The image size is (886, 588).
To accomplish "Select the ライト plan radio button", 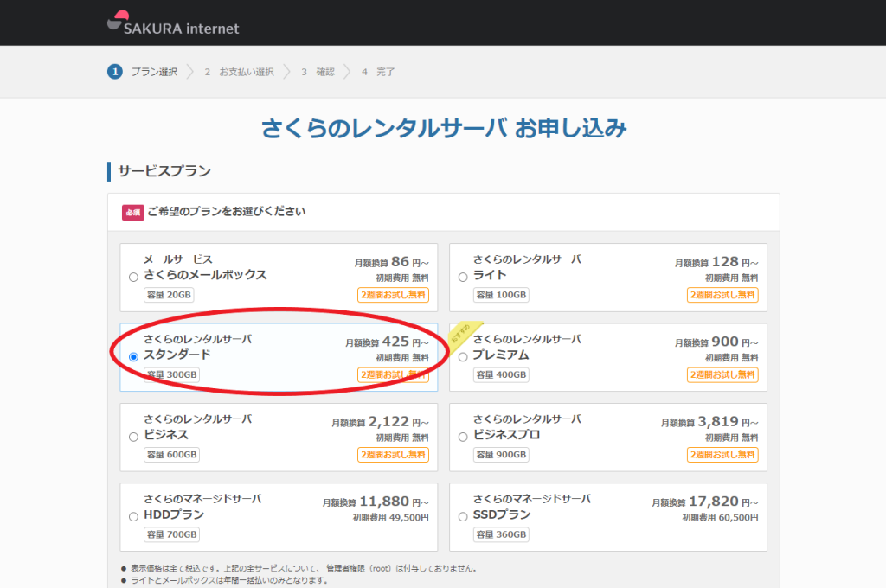I will pyautogui.click(x=463, y=278).
